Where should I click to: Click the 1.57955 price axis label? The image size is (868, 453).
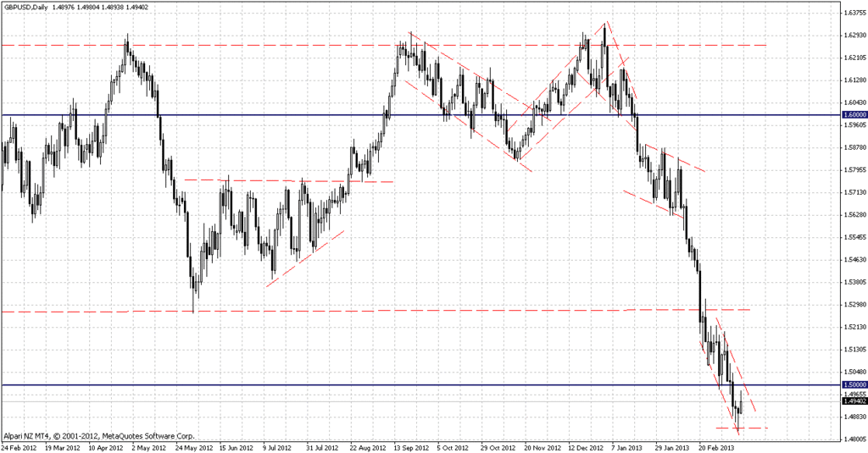pyautogui.click(x=855, y=170)
